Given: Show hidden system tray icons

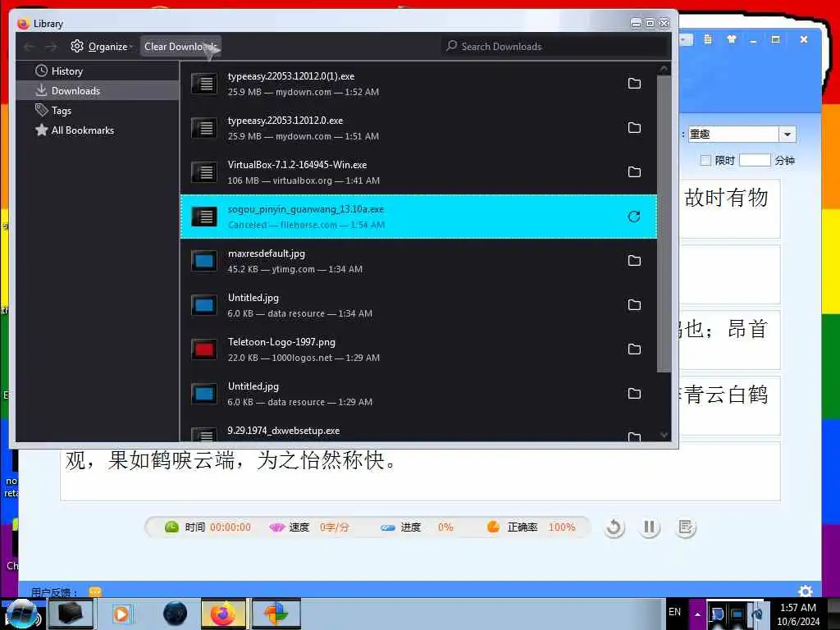Looking at the screenshot, I should (697, 614).
